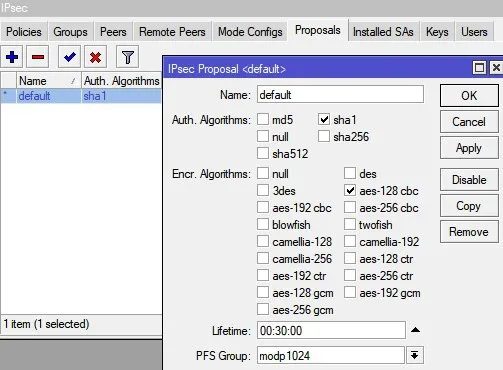Screen dimensions: 503x370
Task: Open the Installed SAs tab
Action: click(x=383, y=32)
